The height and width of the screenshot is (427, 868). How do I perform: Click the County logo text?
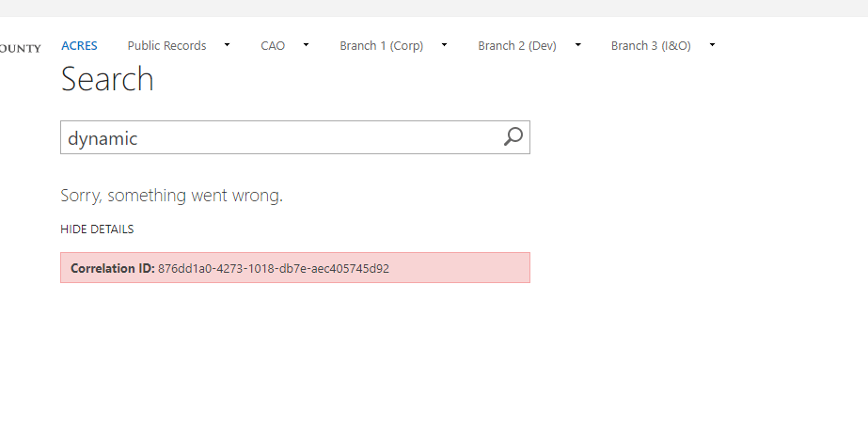(x=21, y=48)
